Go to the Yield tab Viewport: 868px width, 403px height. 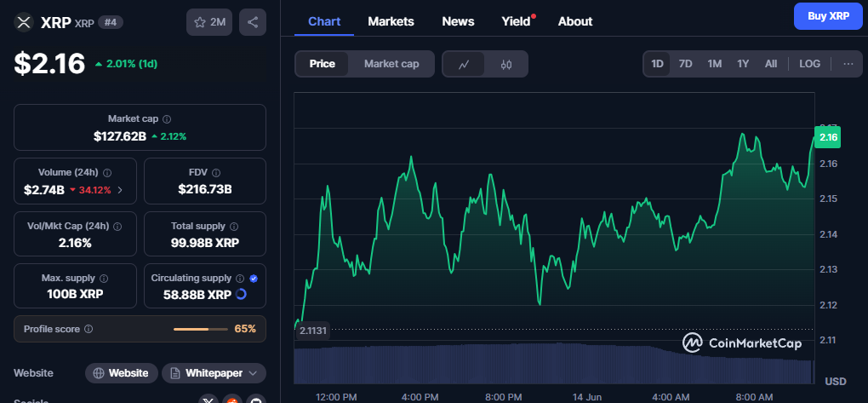point(516,21)
